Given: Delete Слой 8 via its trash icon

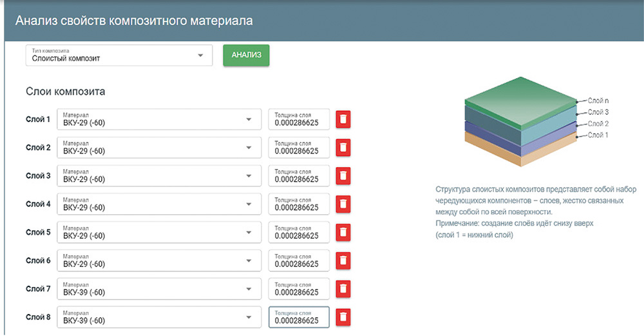Looking at the screenshot, I should click(x=343, y=317).
